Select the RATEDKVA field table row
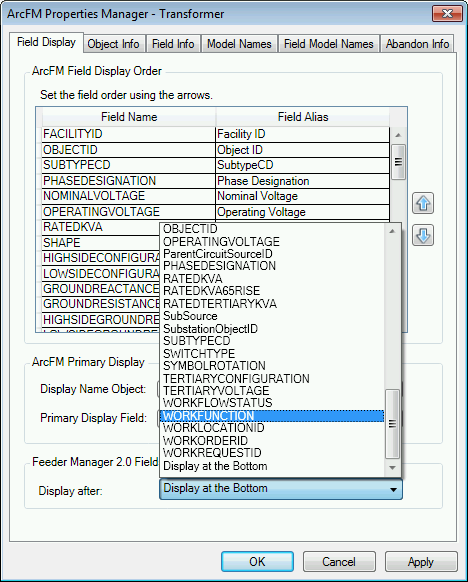This screenshot has height=582, width=468. [101, 227]
